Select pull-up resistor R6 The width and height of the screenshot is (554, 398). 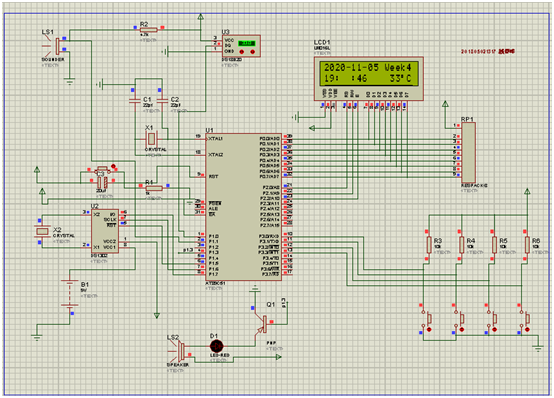pos(527,245)
